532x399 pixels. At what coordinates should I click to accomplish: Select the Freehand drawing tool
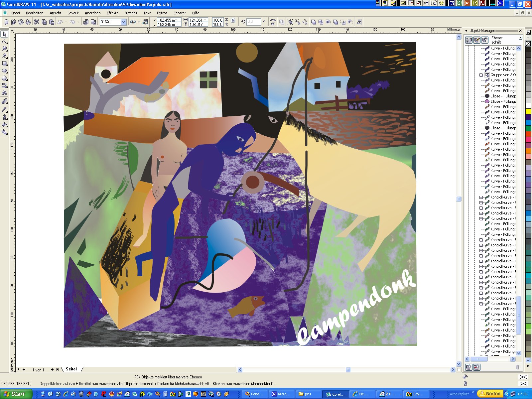tap(4, 56)
